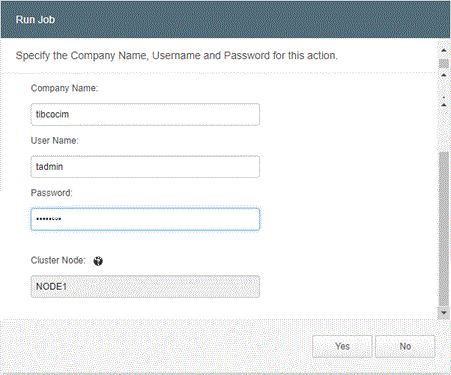This screenshot has height=375, width=451.
Task: Click the Password label
Action: 52,193
